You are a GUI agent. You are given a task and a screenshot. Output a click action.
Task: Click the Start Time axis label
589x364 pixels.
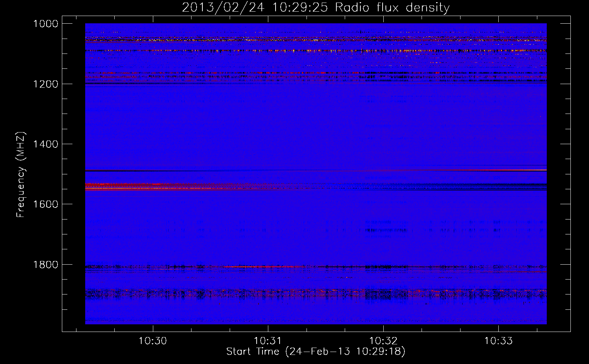[x=316, y=352]
